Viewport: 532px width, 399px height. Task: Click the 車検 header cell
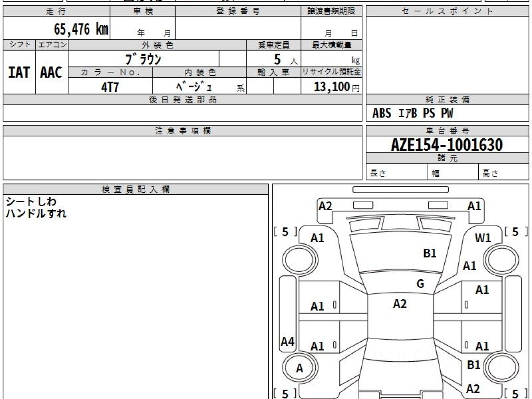(143, 12)
